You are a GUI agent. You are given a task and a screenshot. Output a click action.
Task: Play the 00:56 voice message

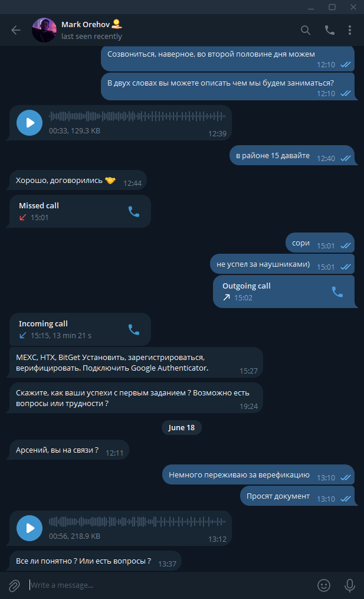click(x=29, y=528)
